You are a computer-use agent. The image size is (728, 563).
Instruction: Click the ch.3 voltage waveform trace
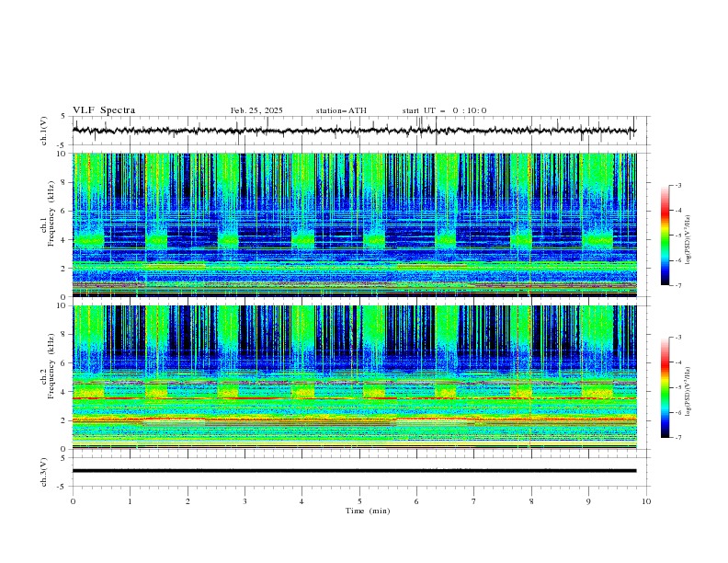[x=354, y=471]
